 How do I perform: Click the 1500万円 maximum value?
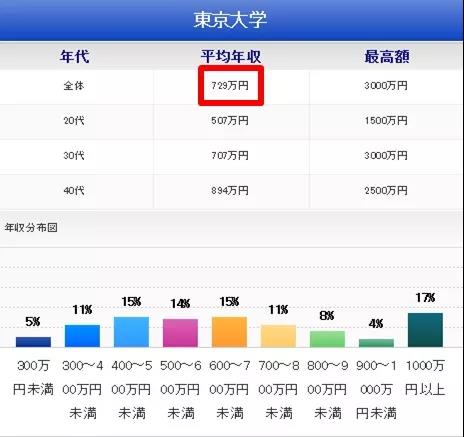click(x=386, y=120)
